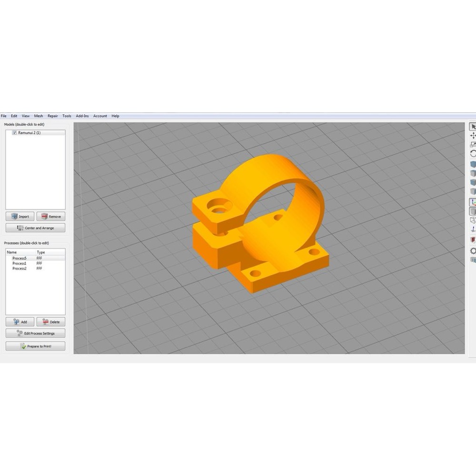Open customize support structures tool
476x476 pixels.
click(x=473, y=260)
